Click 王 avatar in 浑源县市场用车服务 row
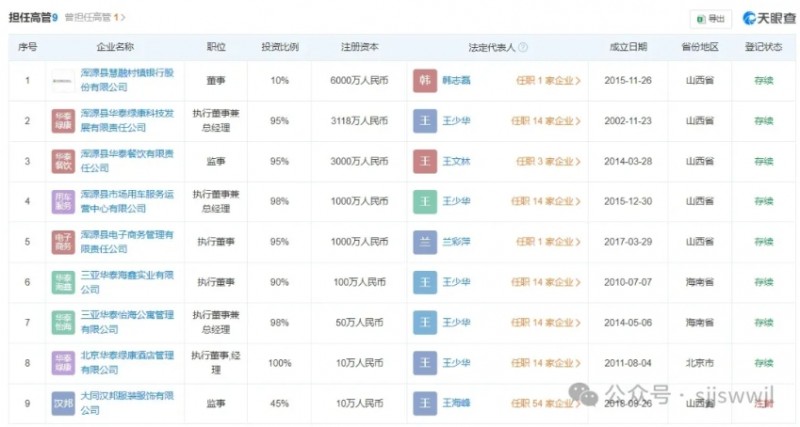Image resolution: width=800 pixels, height=427 pixels. (x=425, y=202)
